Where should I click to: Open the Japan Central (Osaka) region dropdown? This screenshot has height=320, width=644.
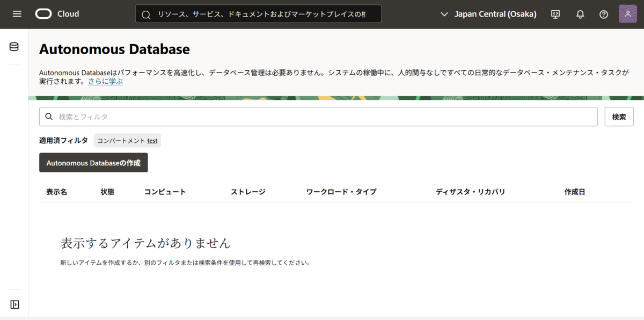click(488, 14)
